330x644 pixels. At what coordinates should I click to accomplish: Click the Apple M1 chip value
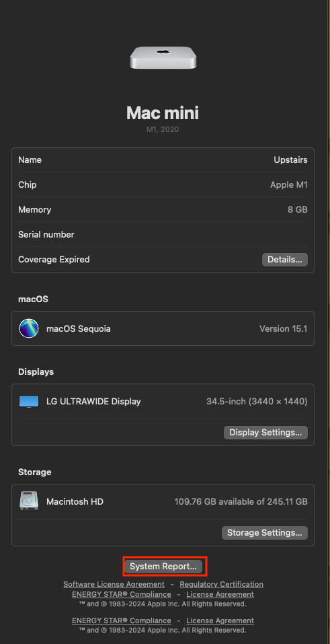click(289, 185)
